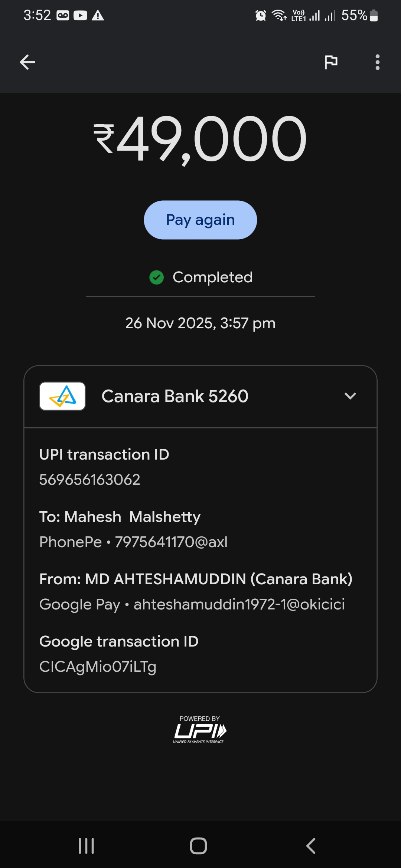The width and height of the screenshot is (401, 868).
Task: Tap the alarm icon in status bar
Action: point(261,16)
